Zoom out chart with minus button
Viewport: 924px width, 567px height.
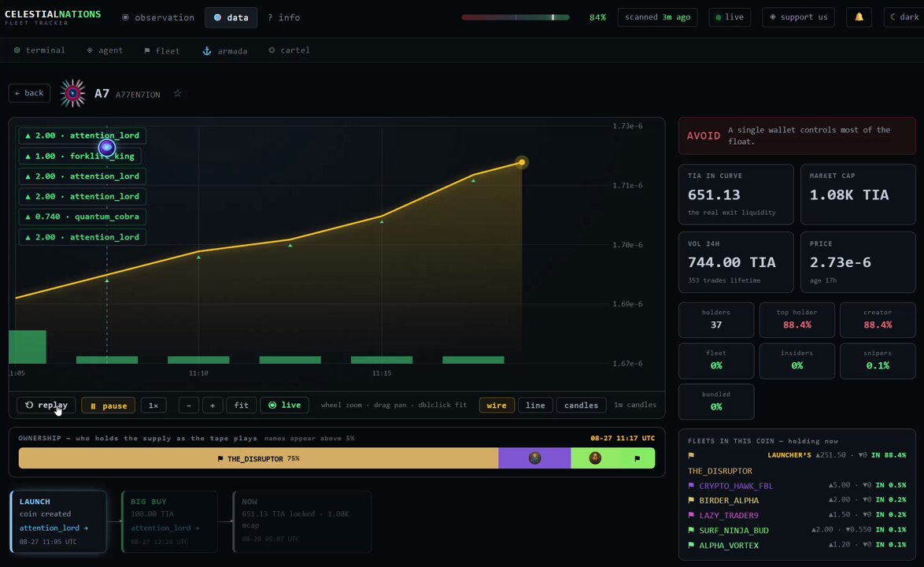click(189, 405)
